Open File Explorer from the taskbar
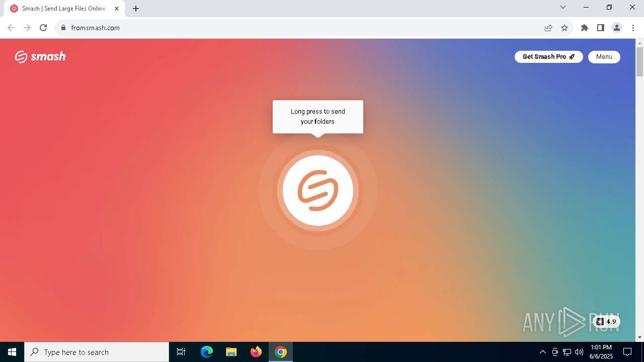644x362 pixels. click(231, 352)
